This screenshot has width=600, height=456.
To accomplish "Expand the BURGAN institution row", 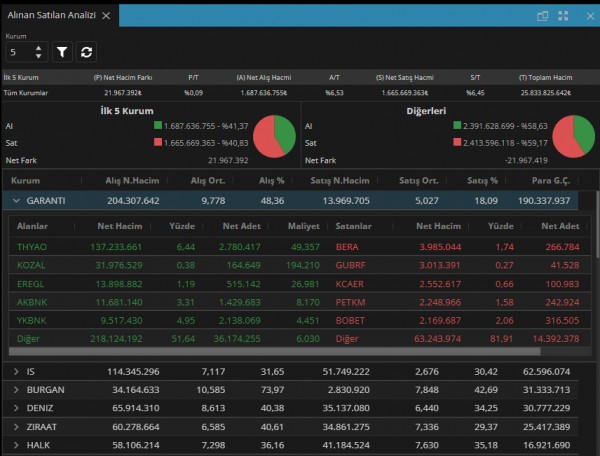I will click(16, 390).
